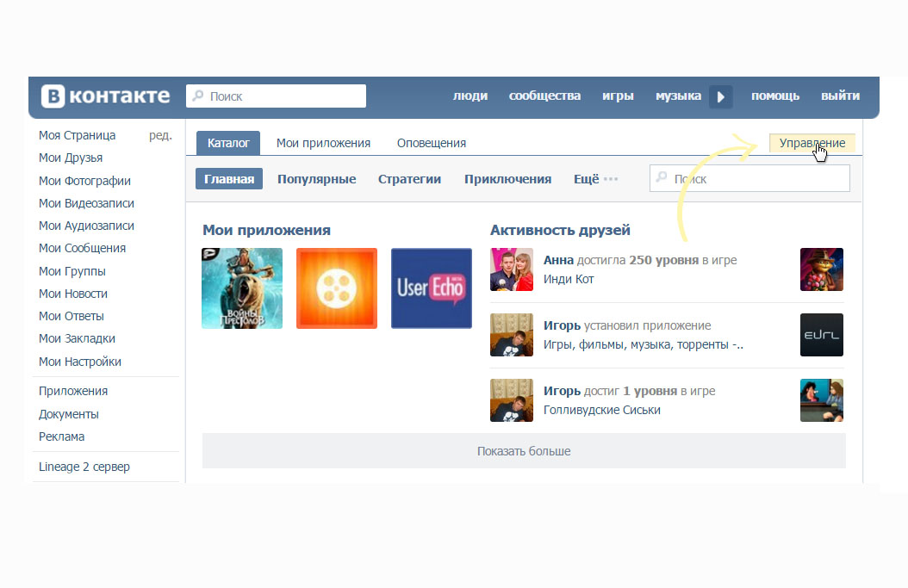Click the Управление button

(x=812, y=143)
